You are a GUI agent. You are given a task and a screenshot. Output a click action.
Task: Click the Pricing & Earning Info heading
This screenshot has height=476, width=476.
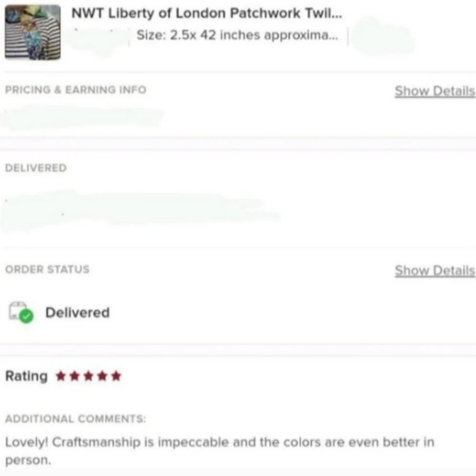(x=76, y=89)
